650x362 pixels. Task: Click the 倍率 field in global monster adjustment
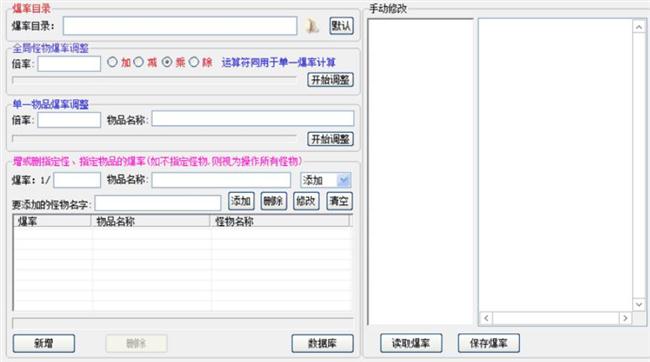pyautogui.click(x=69, y=64)
